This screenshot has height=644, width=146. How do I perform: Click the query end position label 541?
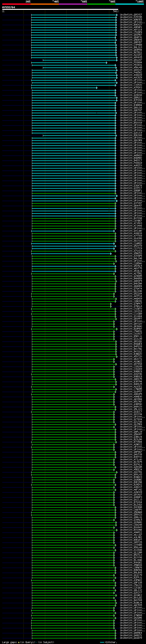(x=115, y=11)
